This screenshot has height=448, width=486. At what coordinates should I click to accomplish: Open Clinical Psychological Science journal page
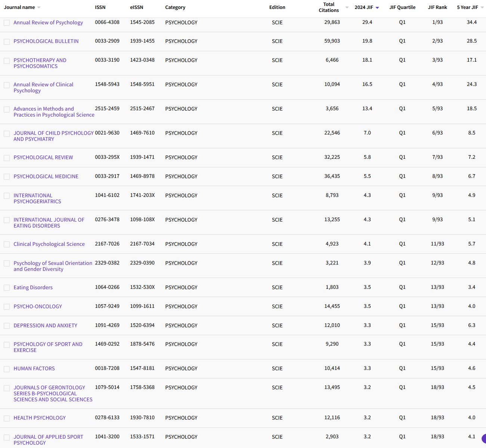(x=49, y=244)
